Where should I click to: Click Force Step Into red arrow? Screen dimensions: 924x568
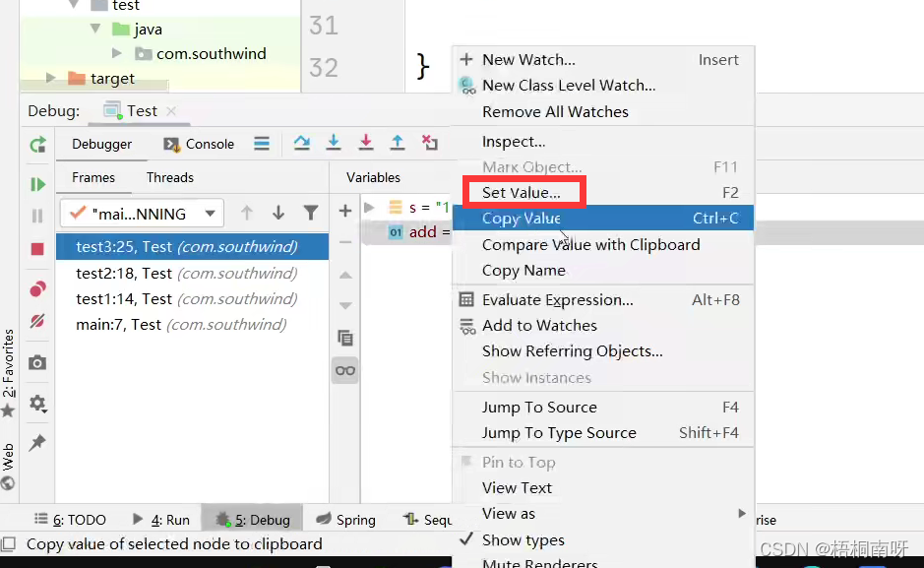coord(366,143)
